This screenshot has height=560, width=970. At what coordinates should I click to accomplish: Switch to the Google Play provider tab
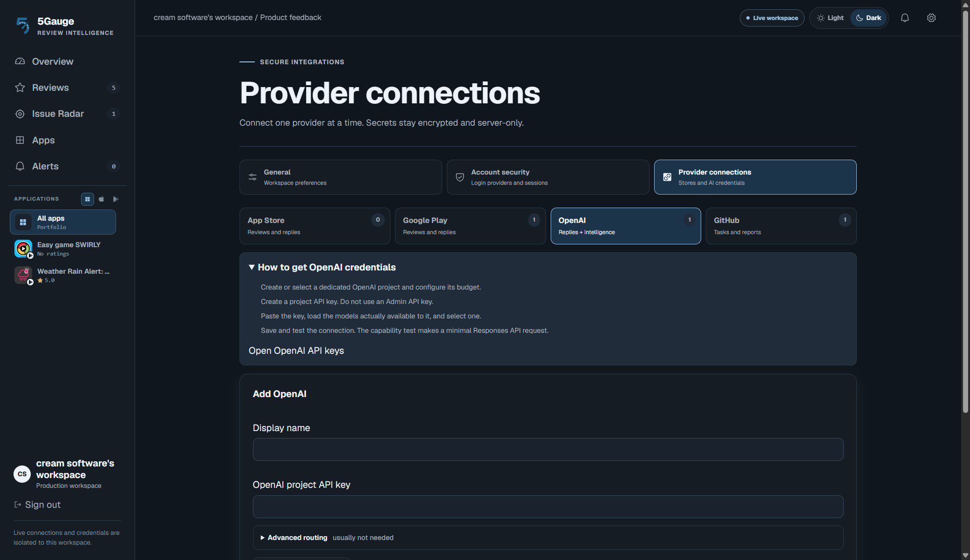pos(470,226)
